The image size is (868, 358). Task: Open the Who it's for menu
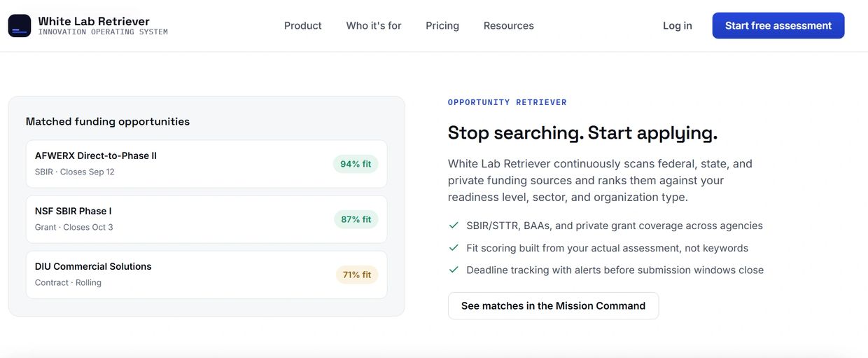[x=374, y=25]
